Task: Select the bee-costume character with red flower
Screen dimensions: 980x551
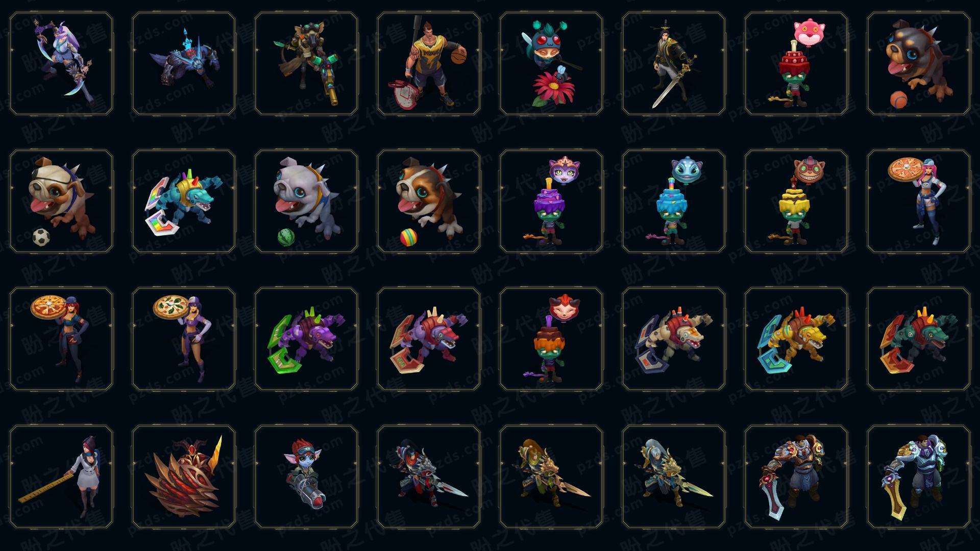Action: (551, 64)
